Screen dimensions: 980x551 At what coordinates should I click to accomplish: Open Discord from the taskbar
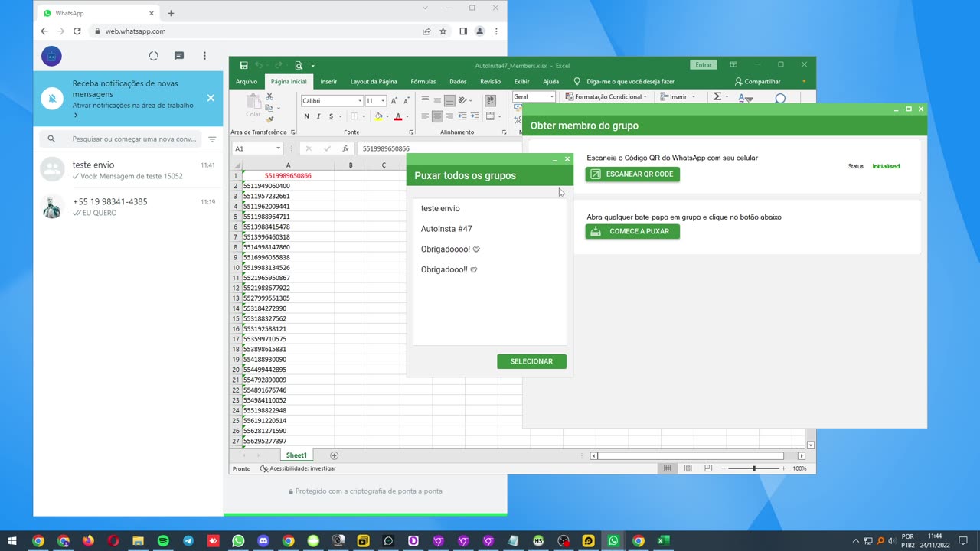(263, 541)
